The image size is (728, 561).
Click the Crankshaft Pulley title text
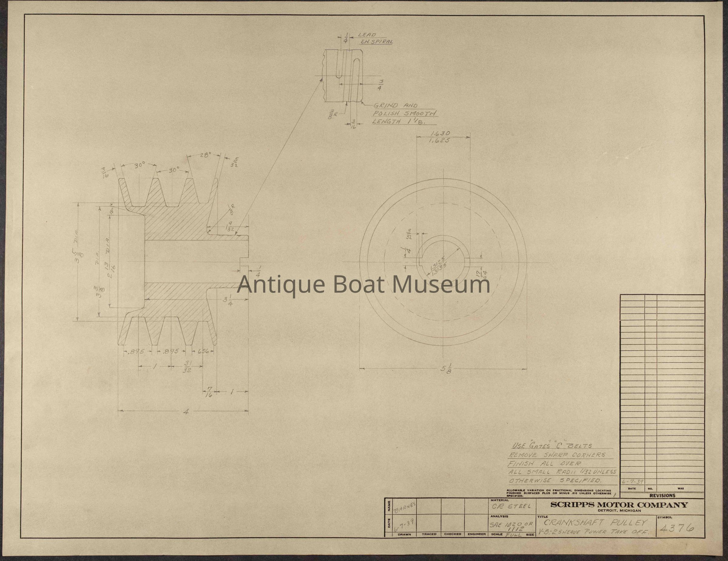595,522
